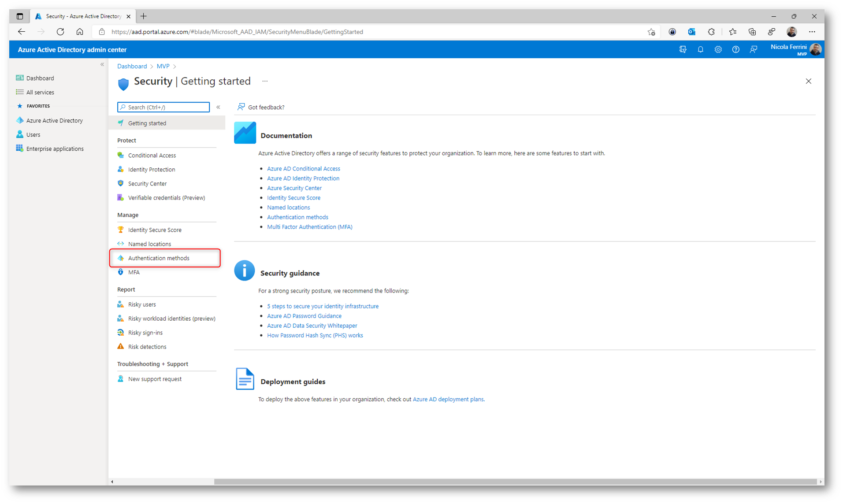The image size is (843, 504).
Task: Open the notifications bell icon
Action: [700, 50]
